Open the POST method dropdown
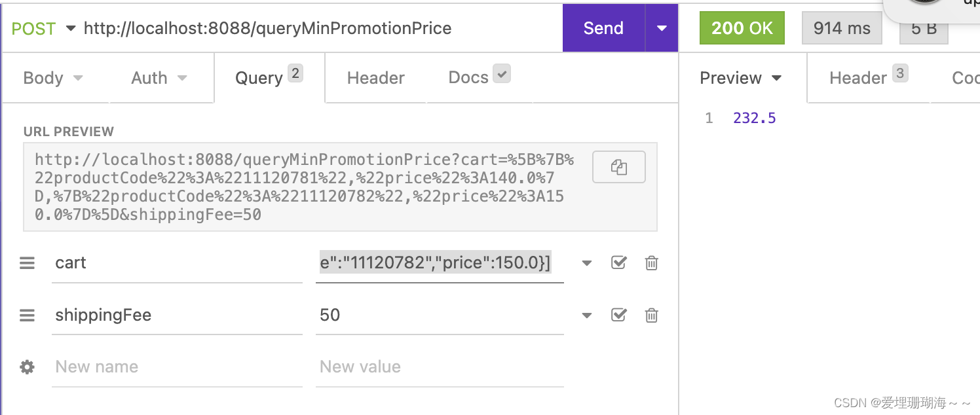Screen dimensions: 980x415 tap(43, 29)
